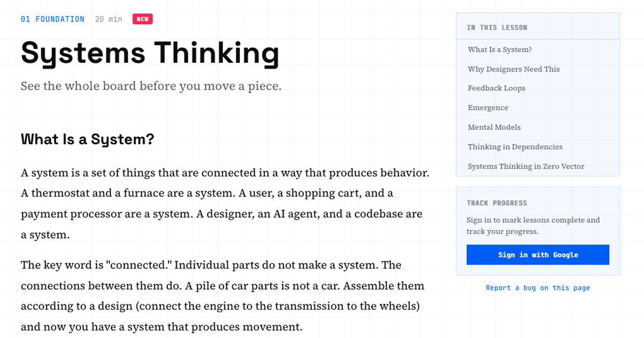Click the main 'What Is a System?' section heading
This screenshot has height=338, width=644.
pos(87,139)
